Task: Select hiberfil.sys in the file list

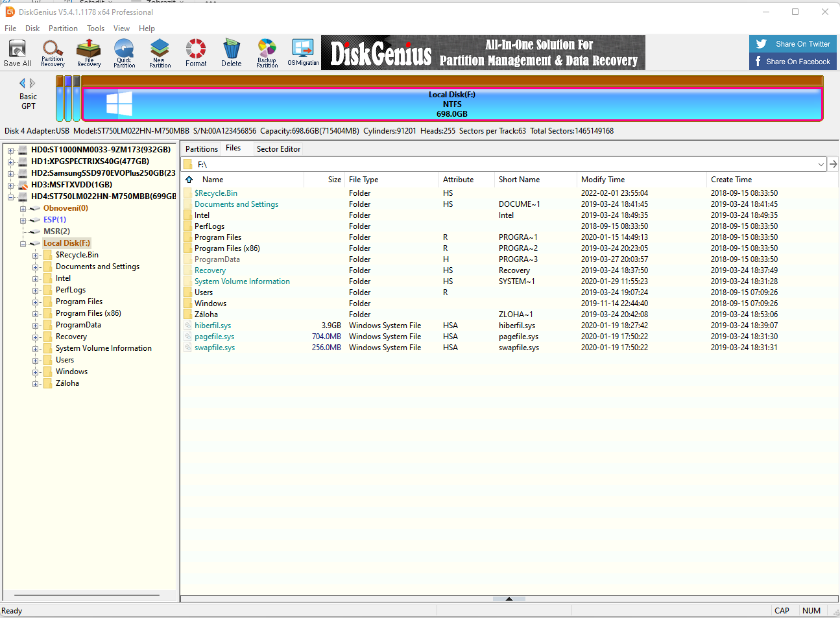Action: click(213, 326)
